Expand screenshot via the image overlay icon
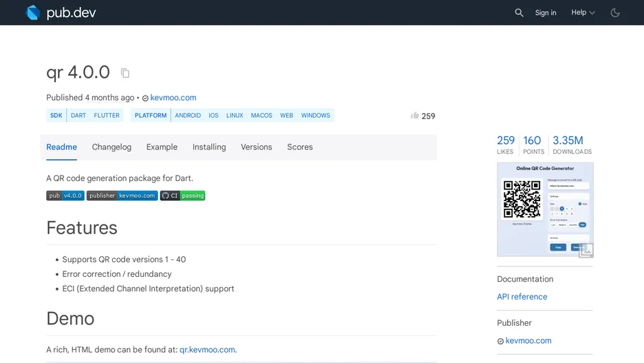This screenshot has height=363, width=644. [x=586, y=250]
